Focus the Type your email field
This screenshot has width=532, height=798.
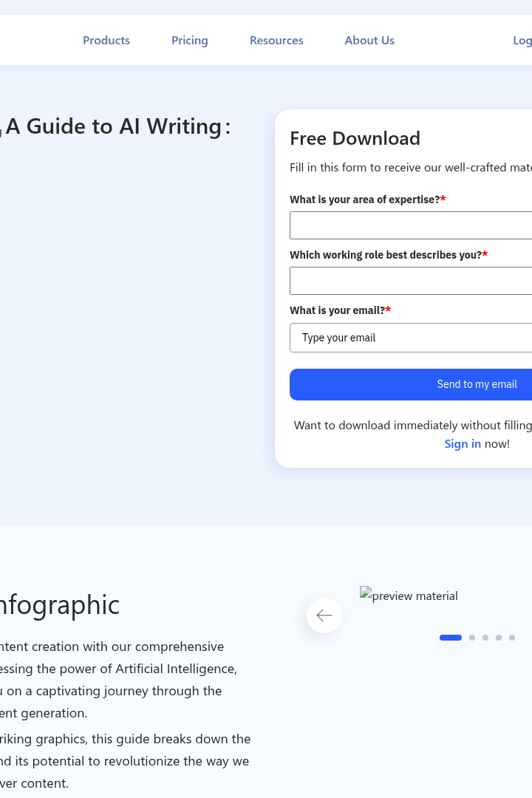pyautogui.click(x=411, y=338)
